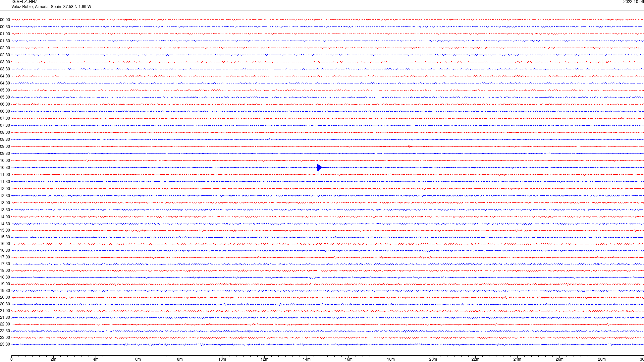Select the 05:00 time row label

5,90
